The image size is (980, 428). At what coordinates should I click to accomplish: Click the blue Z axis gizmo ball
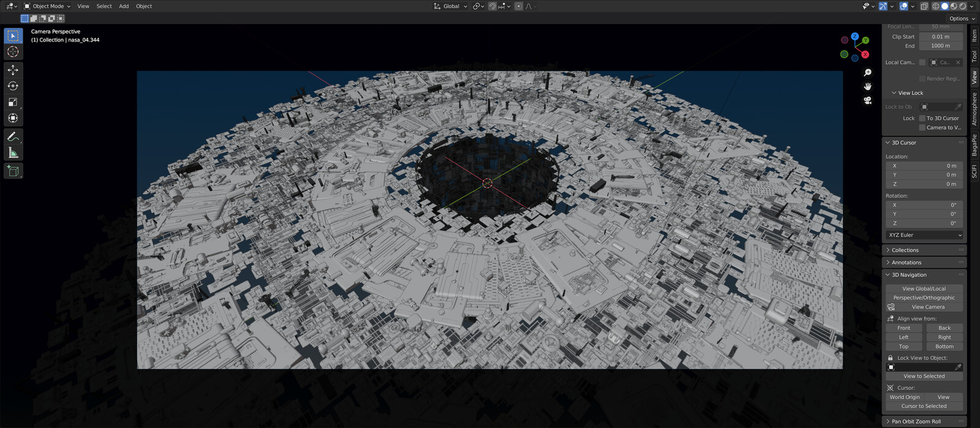[855, 37]
